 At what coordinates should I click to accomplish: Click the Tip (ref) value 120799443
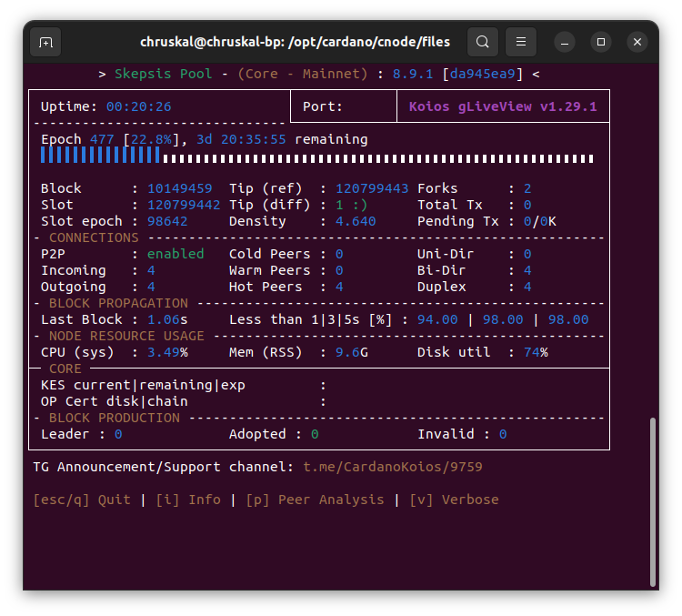tap(372, 188)
